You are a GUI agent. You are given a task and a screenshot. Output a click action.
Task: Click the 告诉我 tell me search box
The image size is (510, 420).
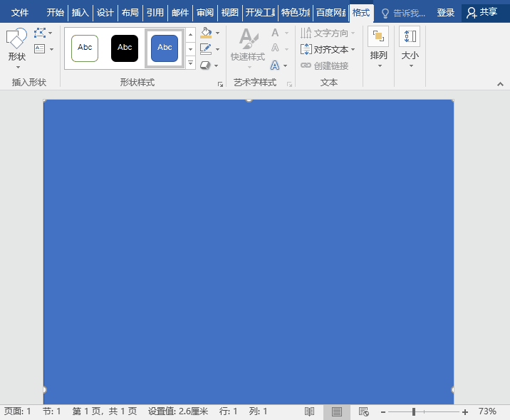[403, 13]
